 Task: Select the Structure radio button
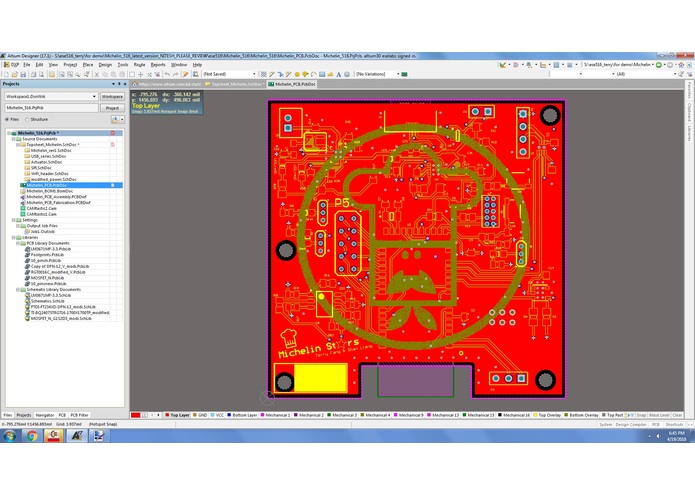click(27, 119)
